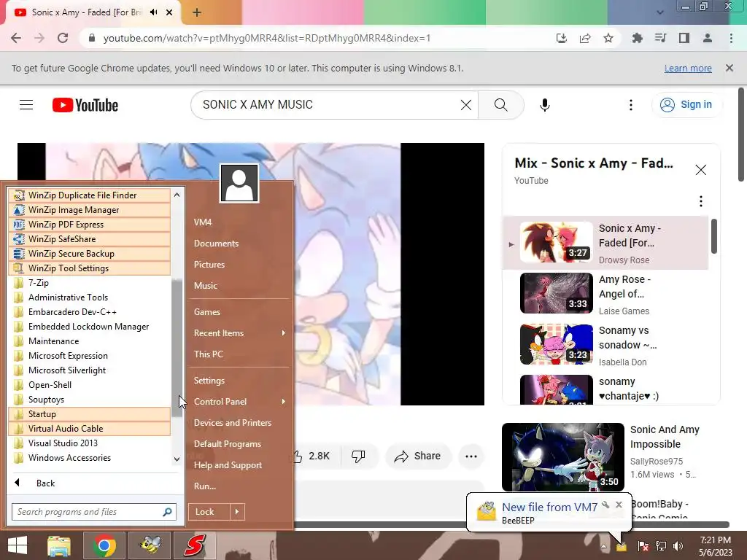Image resolution: width=747 pixels, height=560 pixels.
Task: Click the Windows Start button
Action: coord(18,545)
